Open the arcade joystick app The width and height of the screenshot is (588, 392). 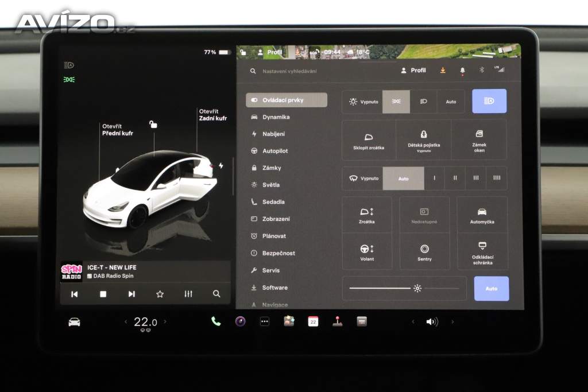click(338, 321)
